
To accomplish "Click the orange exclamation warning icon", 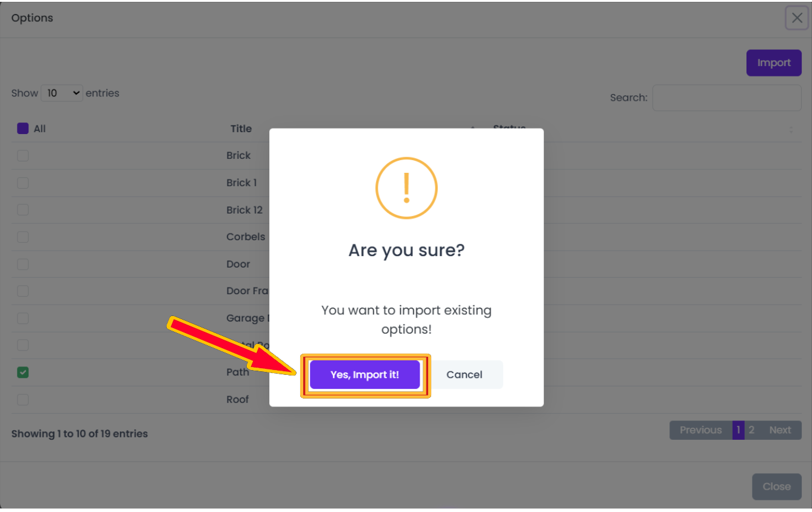I will point(406,187).
